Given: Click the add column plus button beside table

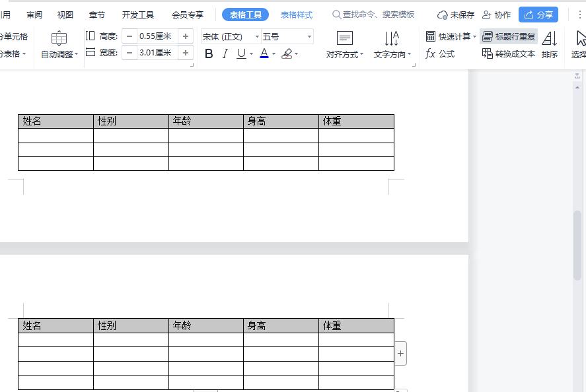Looking at the screenshot, I should [x=400, y=353].
